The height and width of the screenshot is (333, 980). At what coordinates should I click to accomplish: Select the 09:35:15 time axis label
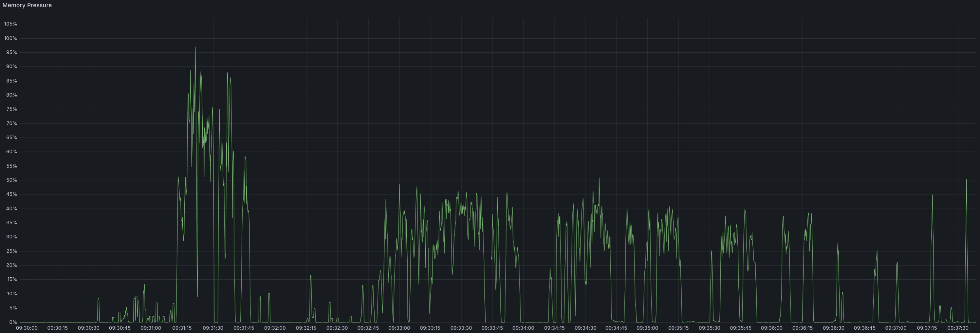tap(679, 328)
